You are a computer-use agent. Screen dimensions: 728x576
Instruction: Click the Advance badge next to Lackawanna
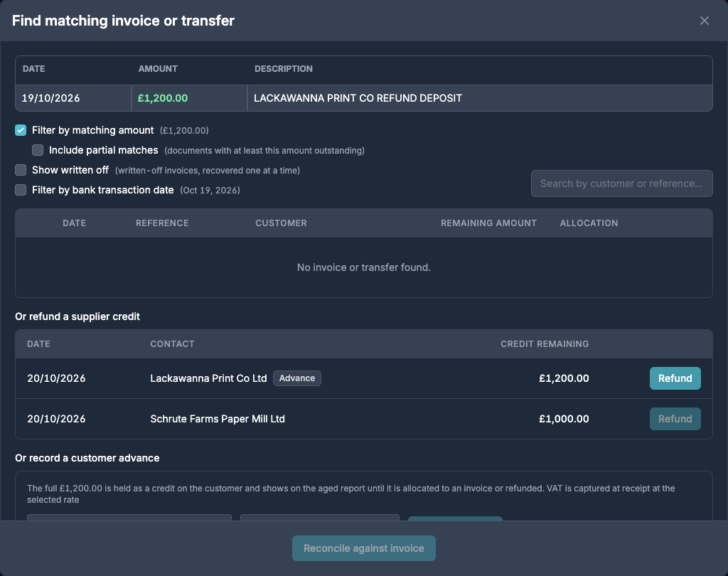(296, 378)
